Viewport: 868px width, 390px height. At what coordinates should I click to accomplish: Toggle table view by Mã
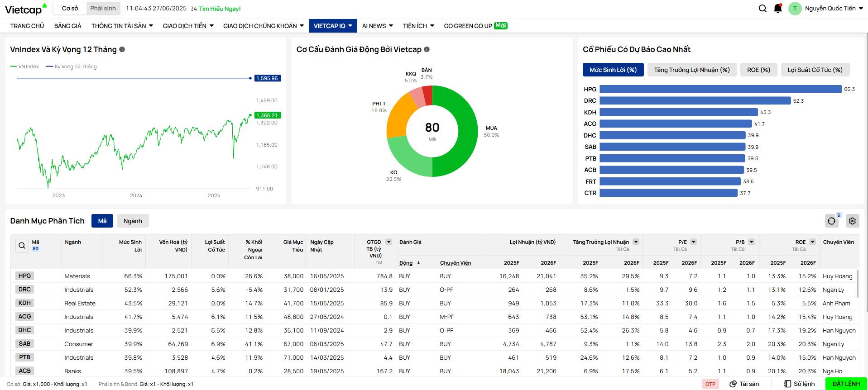point(102,221)
